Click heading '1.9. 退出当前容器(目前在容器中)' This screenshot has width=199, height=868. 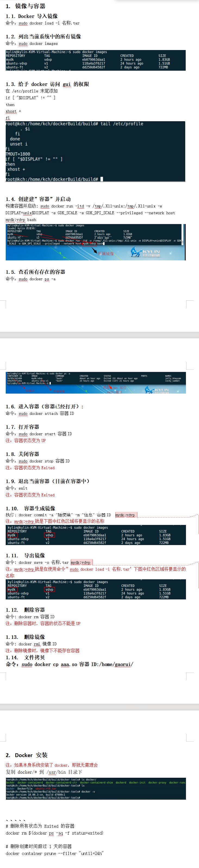(48, 481)
